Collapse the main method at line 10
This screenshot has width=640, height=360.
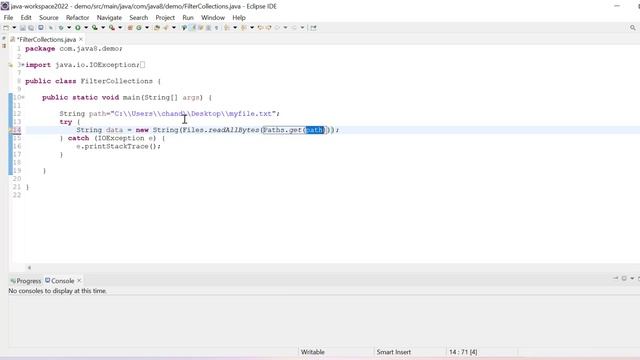click(x=23, y=98)
